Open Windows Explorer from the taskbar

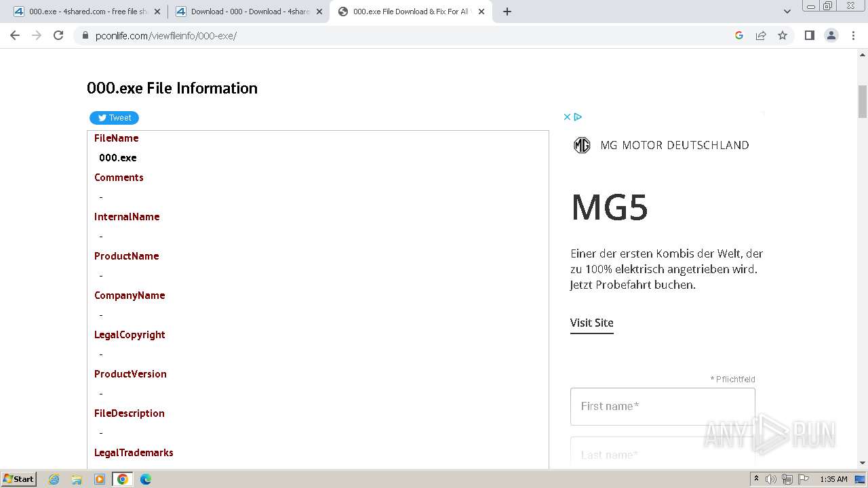[77, 479]
